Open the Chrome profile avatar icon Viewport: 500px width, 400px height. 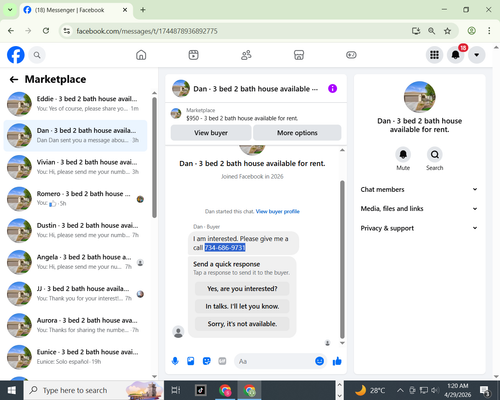click(471, 31)
